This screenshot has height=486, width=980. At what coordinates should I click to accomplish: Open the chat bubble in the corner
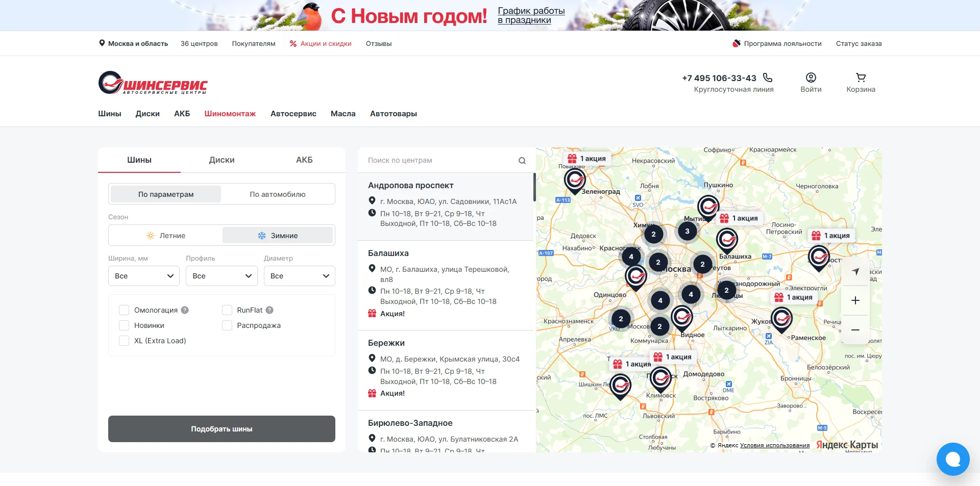coord(953,458)
